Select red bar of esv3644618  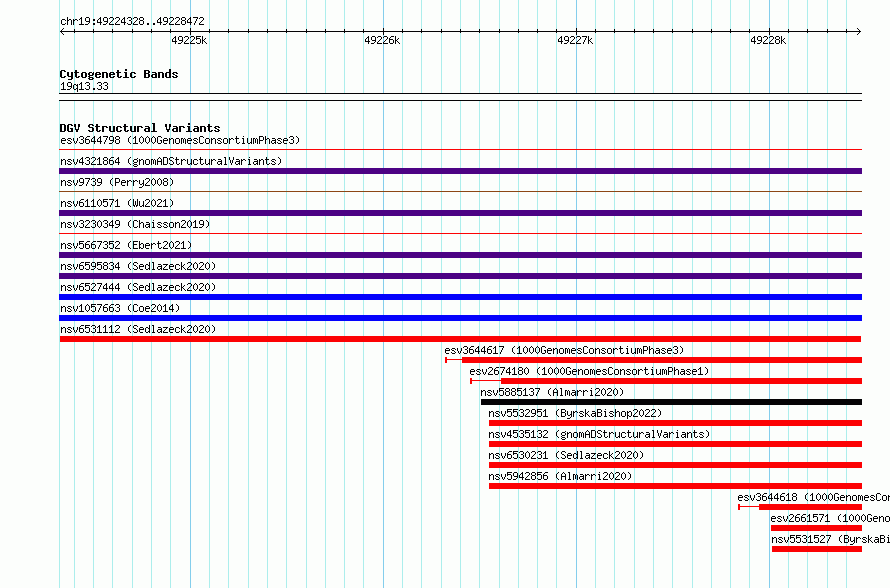811,507
